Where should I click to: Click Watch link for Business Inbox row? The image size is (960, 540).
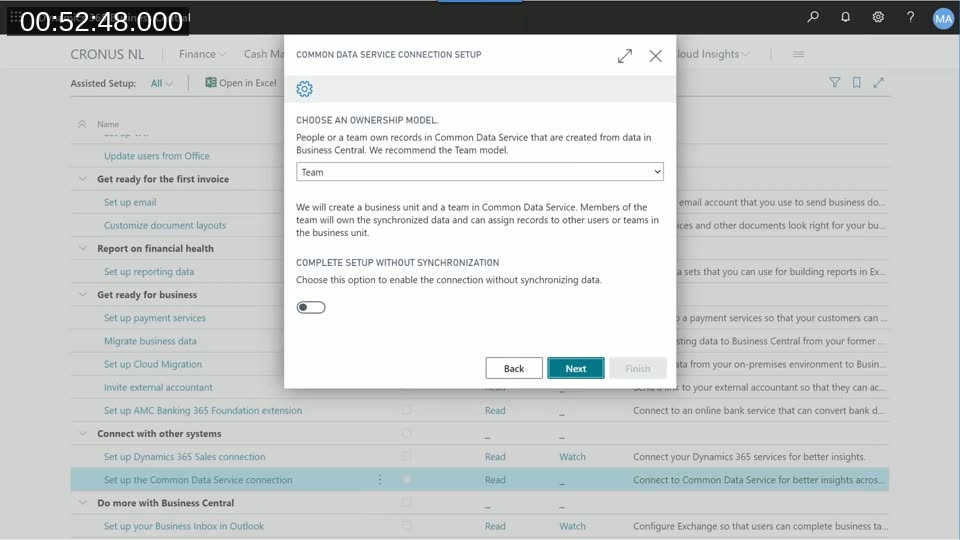coord(572,526)
